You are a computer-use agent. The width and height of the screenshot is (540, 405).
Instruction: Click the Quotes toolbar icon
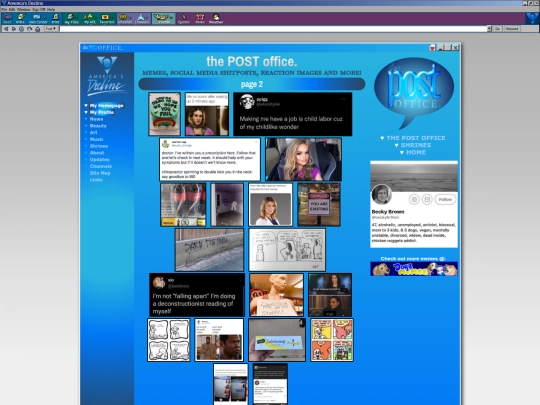(x=184, y=19)
